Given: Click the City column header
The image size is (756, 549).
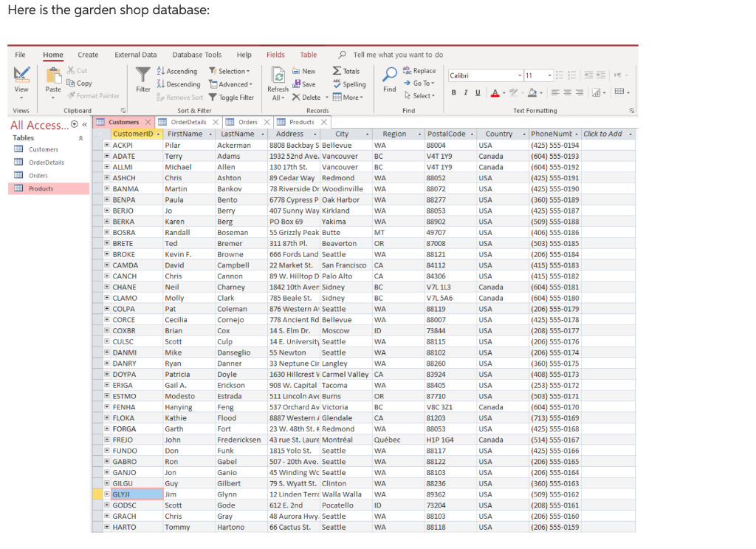Looking at the screenshot, I should tap(342, 134).
